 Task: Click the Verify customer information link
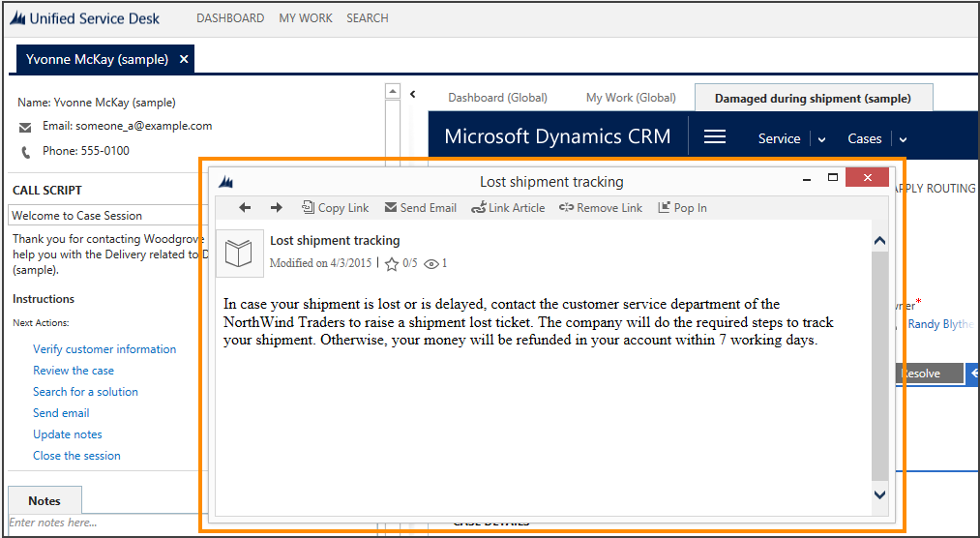click(104, 349)
